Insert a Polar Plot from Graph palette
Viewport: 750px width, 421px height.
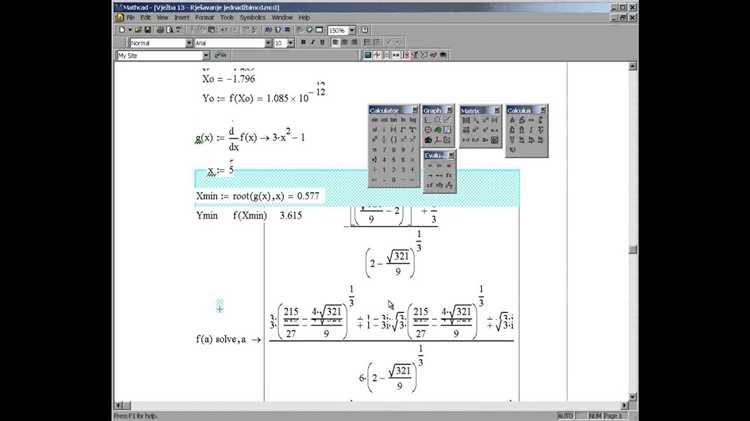coord(428,130)
